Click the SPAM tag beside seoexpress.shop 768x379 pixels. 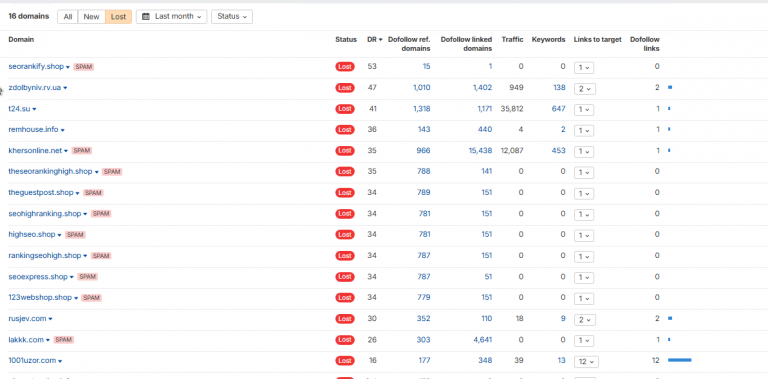88,277
